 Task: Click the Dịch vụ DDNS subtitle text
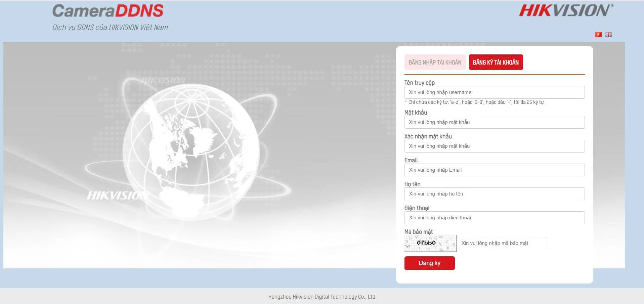pos(110,27)
